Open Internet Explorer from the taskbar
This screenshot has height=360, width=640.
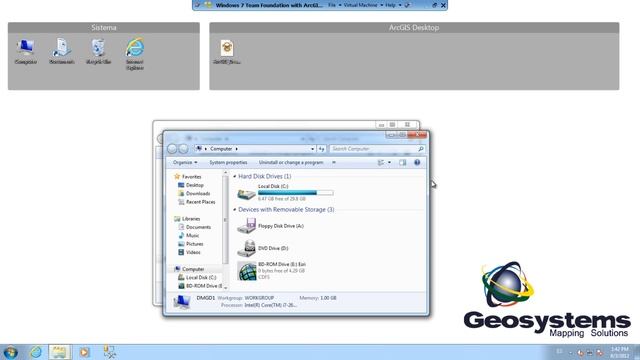[36, 352]
